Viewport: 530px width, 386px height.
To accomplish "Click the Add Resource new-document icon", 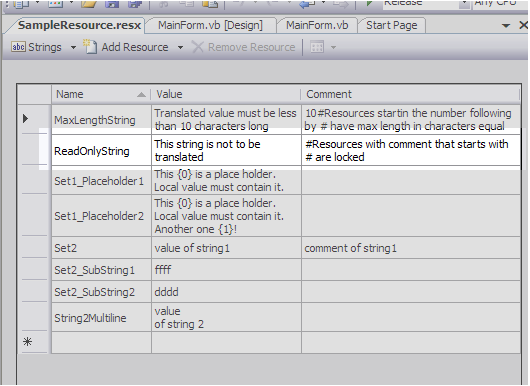I will coord(90,47).
